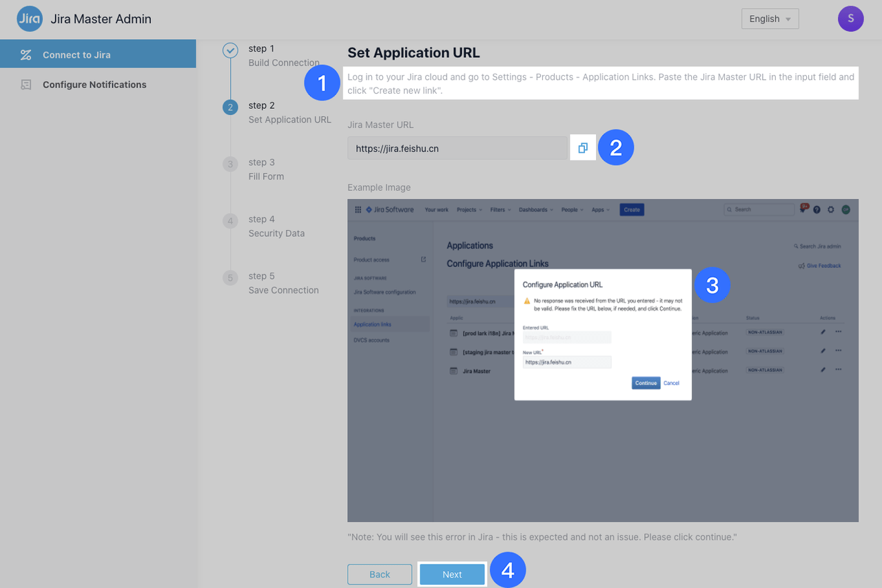
Task: Open the actions ellipsis for Jira Master
Action: (x=839, y=369)
